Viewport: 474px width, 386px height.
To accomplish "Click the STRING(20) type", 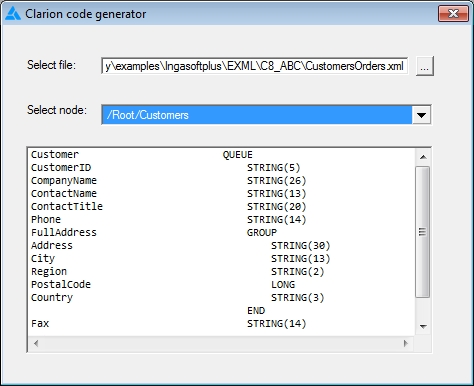I will tap(277, 207).
